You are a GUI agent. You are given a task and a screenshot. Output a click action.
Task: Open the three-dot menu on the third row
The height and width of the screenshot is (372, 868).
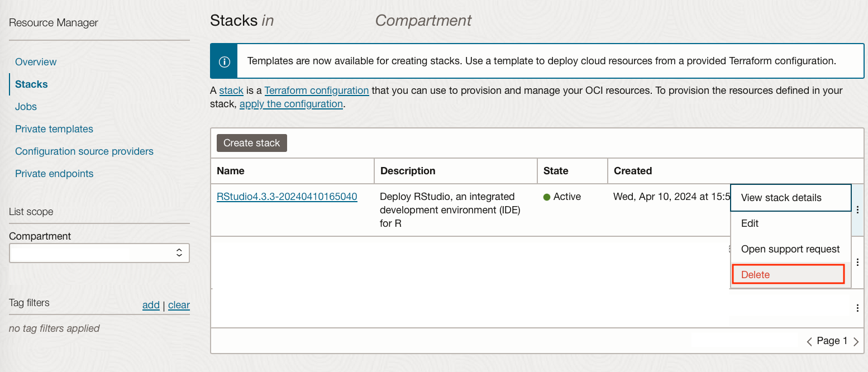[857, 308]
